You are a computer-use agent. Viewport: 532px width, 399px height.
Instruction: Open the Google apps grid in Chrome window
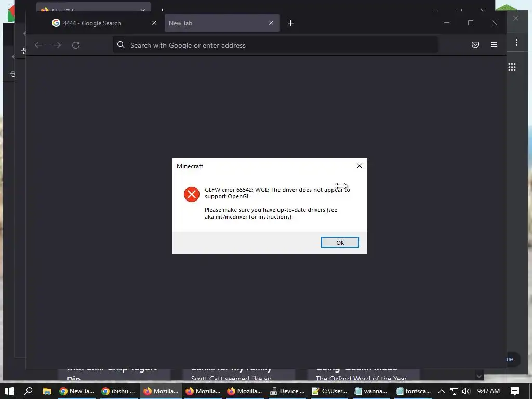[x=512, y=67]
